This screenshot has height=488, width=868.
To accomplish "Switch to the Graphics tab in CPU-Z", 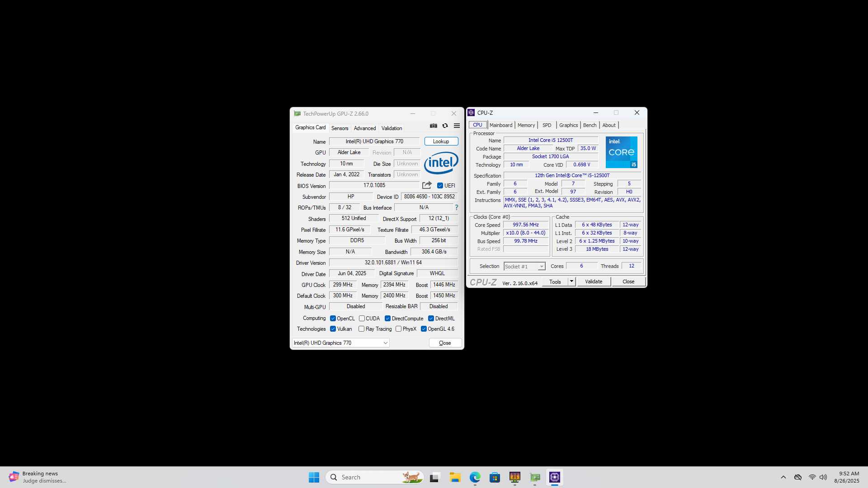I will point(568,125).
